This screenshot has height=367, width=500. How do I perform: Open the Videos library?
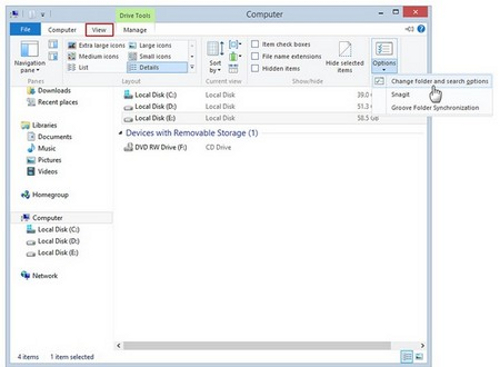(42, 171)
